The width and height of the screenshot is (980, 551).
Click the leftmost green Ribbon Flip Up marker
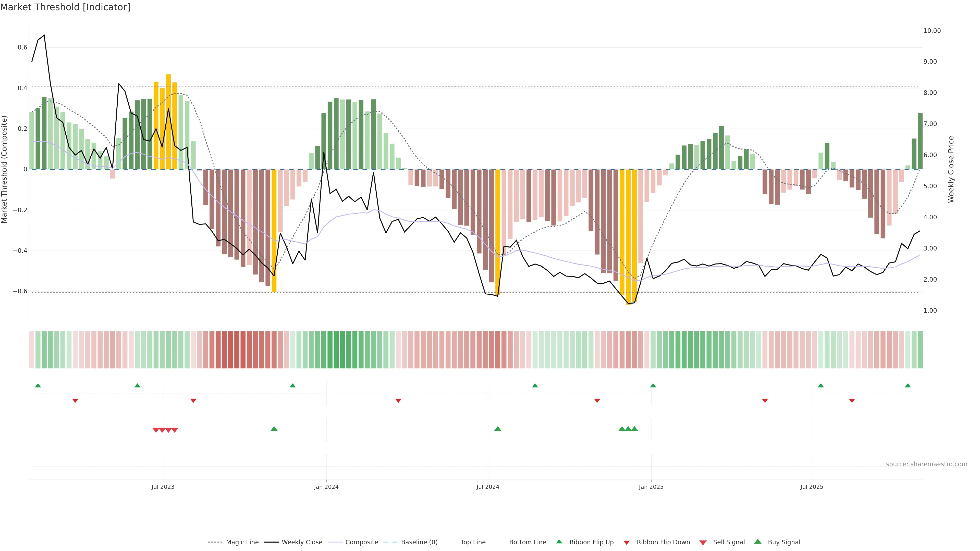point(38,386)
